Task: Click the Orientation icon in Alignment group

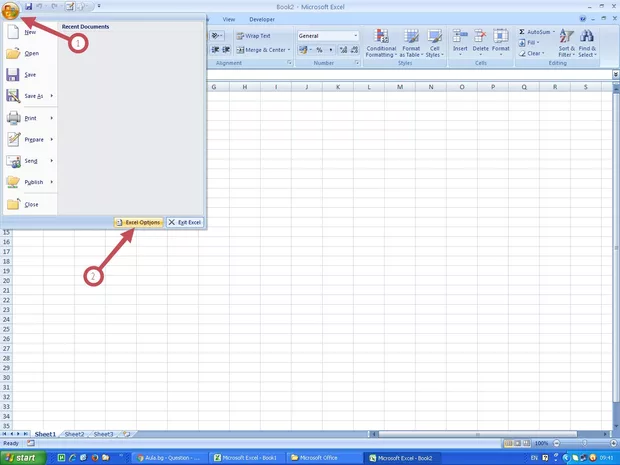Action: point(216,36)
